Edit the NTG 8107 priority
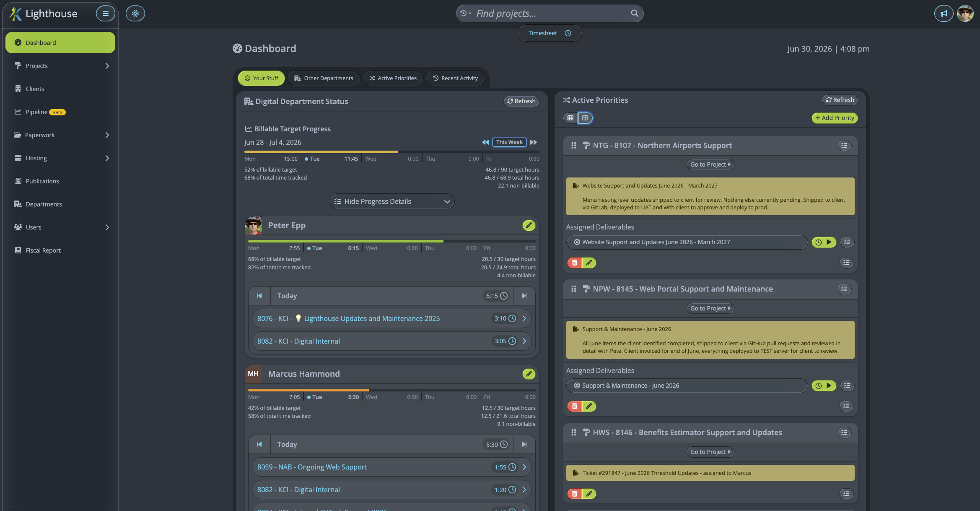 click(x=589, y=263)
